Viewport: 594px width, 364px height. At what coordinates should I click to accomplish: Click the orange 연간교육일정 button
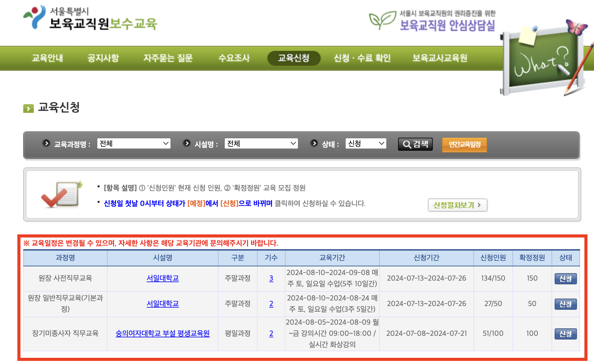[464, 144]
